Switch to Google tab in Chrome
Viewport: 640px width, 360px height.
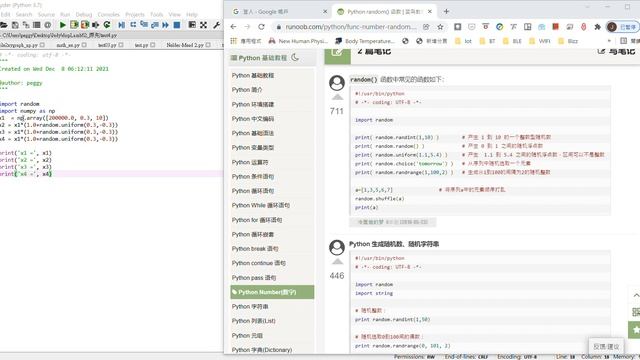pos(280,12)
